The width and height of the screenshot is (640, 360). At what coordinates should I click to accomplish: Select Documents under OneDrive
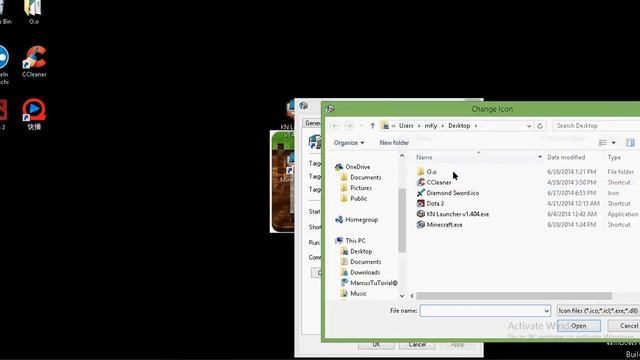(365, 177)
